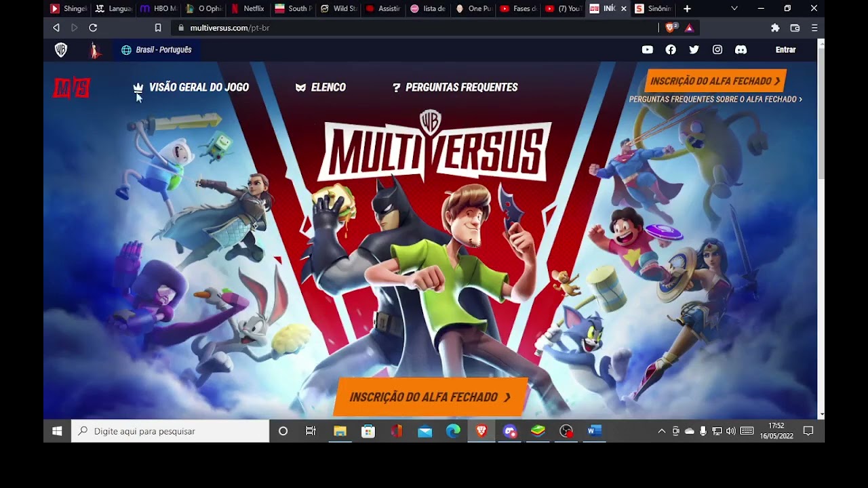
Task: Open Brave browser taskbar icon
Action: click(481, 431)
